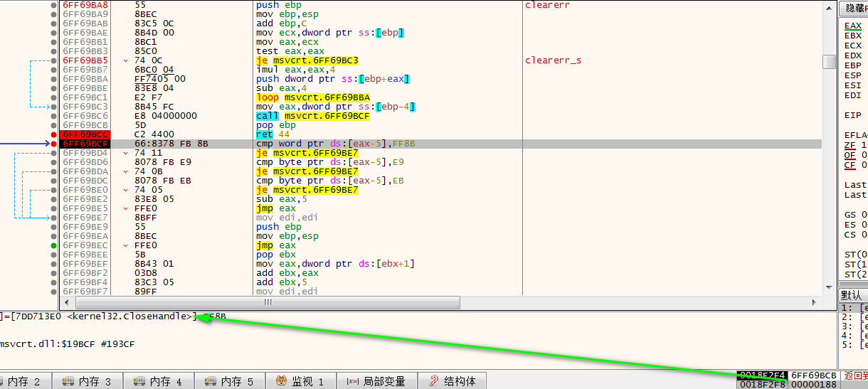This screenshot has width=868, height=389.
Task: Switch to the 内存 2 tab
Action: pos(26,381)
